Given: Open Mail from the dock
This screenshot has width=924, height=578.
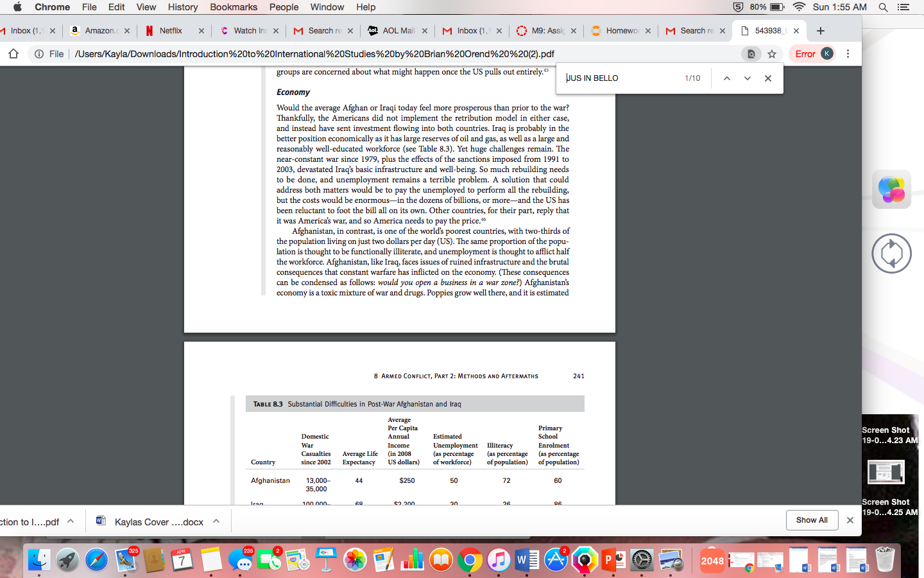Looking at the screenshot, I should coord(126,560).
